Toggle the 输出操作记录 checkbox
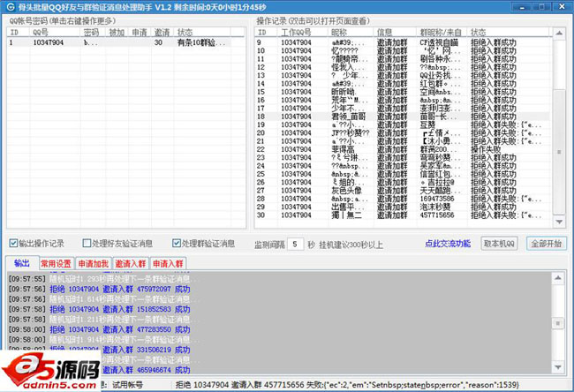The width and height of the screenshot is (574, 392). point(13,244)
